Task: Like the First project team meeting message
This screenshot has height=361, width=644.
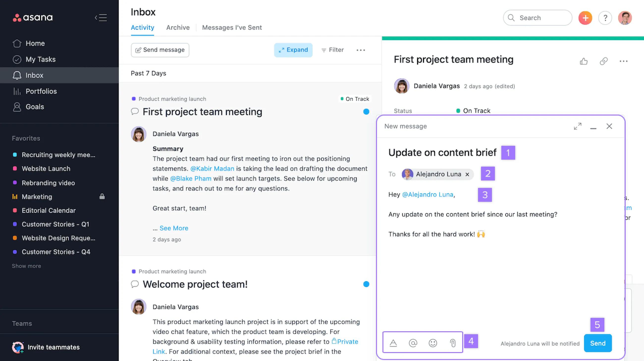Action: 584,61
